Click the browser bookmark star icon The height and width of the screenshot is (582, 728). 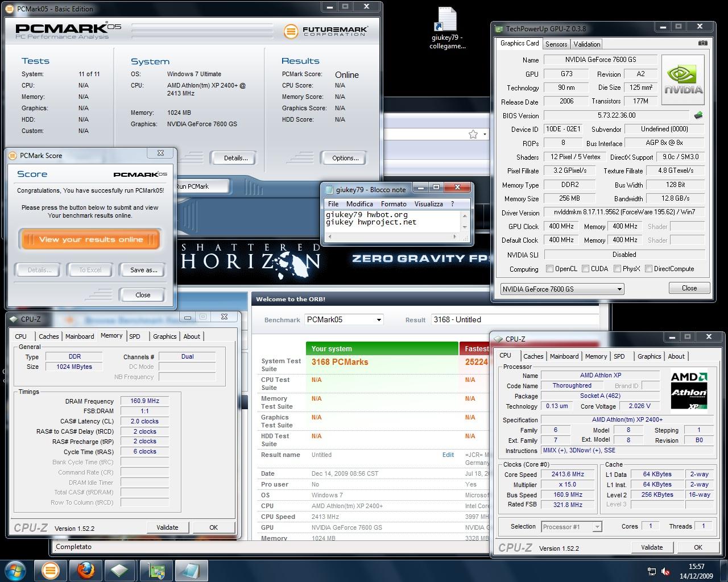tap(473, 134)
